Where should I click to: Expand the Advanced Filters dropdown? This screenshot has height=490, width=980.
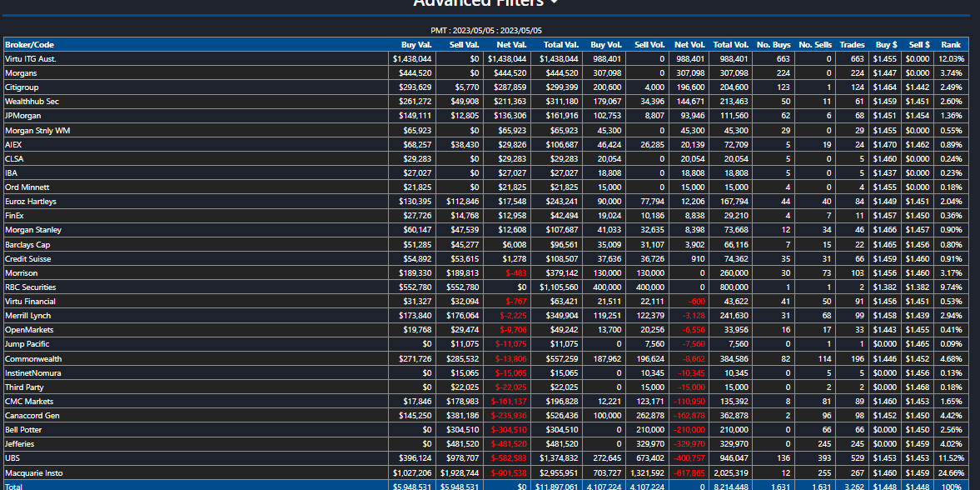(x=485, y=3)
